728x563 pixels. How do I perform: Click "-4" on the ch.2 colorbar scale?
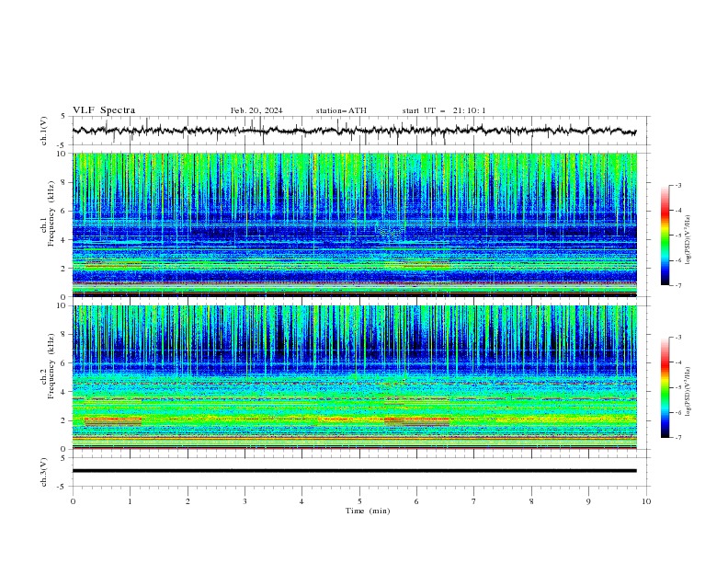coord(677,362)
